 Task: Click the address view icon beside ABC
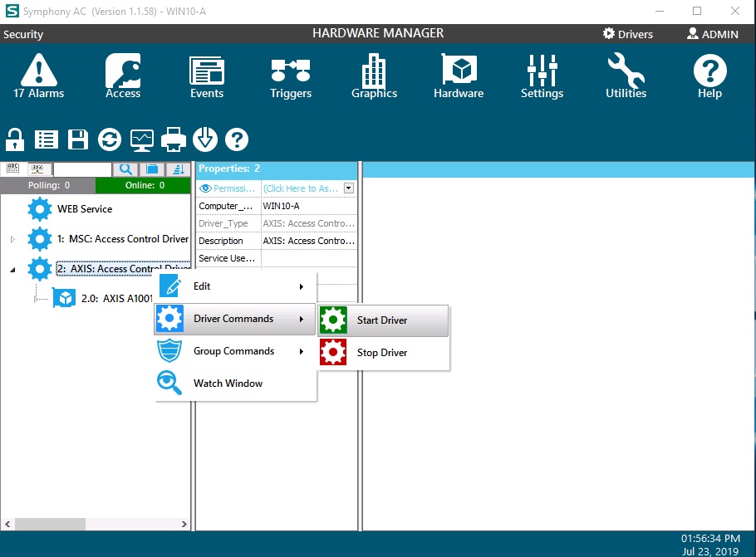(x=37, y=169)
